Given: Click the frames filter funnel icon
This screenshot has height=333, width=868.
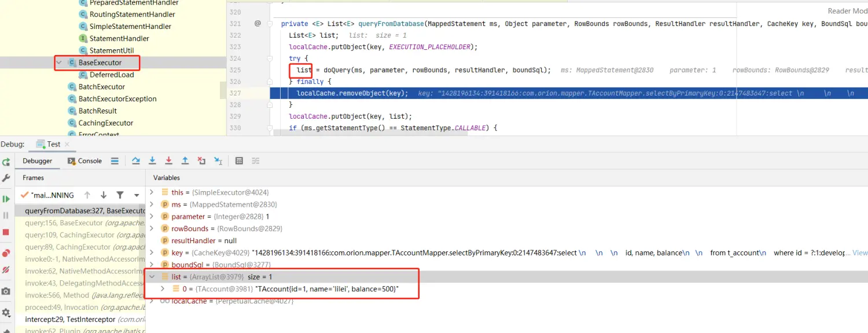Looking at the screenshot, I should [x=120, y=195].
